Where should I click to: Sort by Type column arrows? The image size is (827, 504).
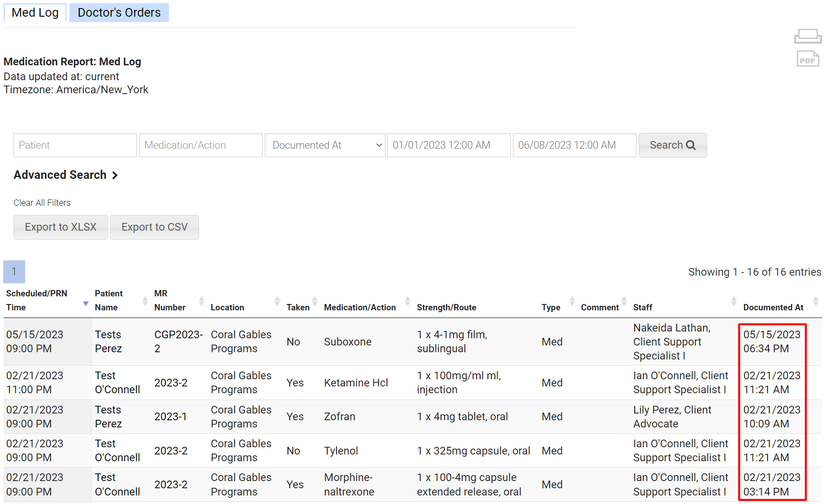tap(572, 301)
